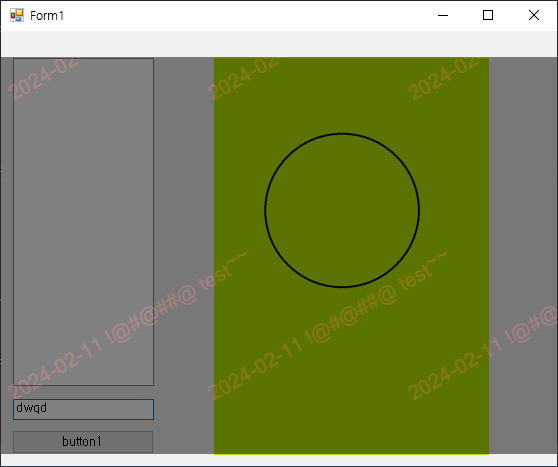Click the button1 button
The width and height of the screenshot is (558, 467).
[83, 442]
